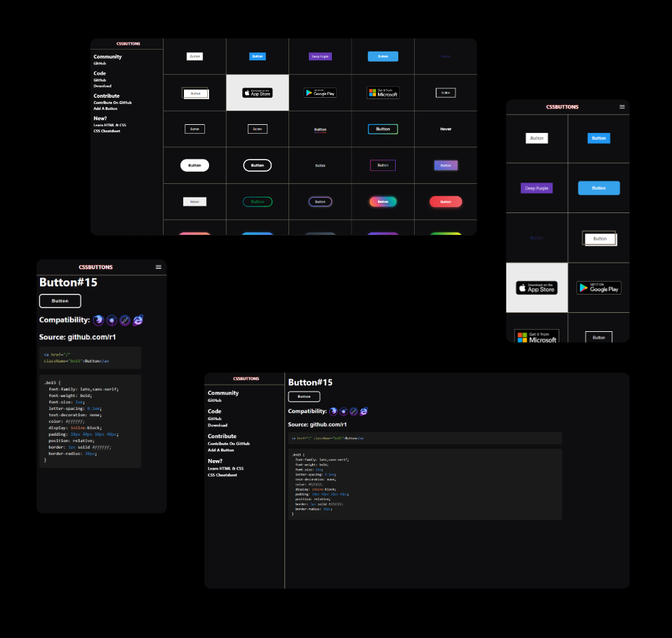672x638 pixels.
Task: Click the HTML code snippet on mobile Button#15 page
Action: (x=90, y=358)
